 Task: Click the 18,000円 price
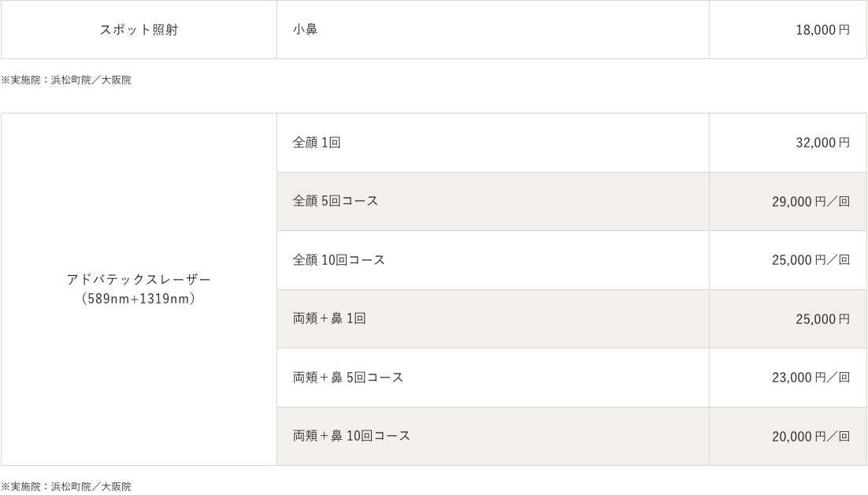pyautogui.click(x=822, y=30)
